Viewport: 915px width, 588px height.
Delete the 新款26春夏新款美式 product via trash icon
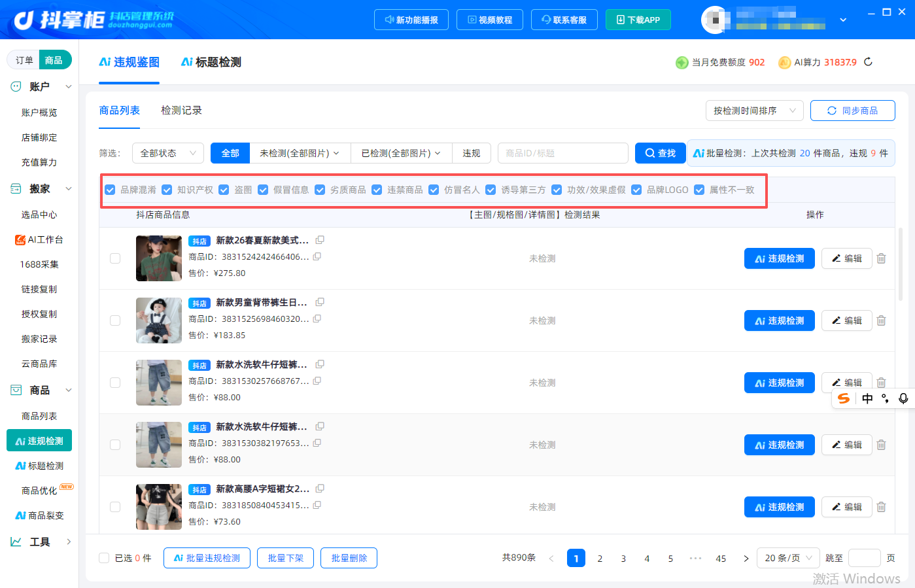tap(881, 258)
